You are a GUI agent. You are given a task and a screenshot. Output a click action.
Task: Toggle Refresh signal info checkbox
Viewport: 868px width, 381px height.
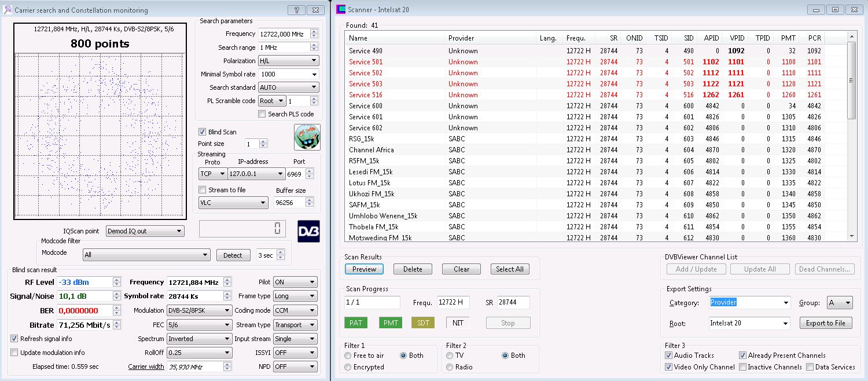click(14, 339)
